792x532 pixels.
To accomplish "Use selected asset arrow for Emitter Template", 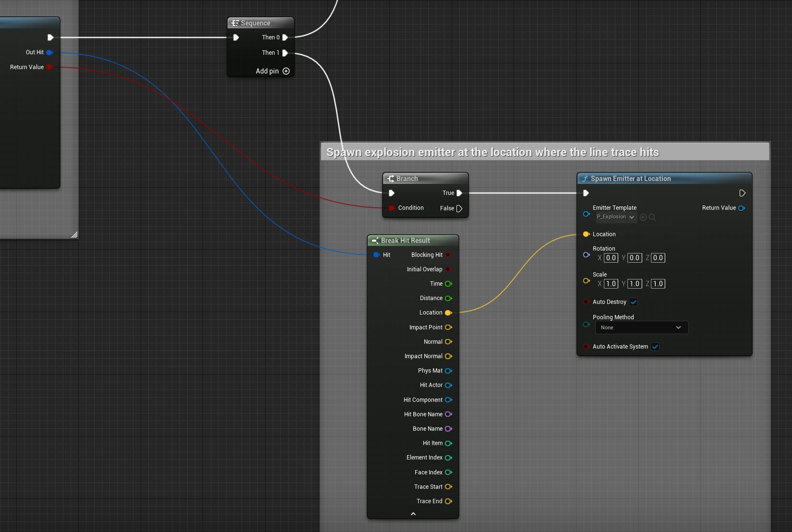I will (x=643, y=217).
